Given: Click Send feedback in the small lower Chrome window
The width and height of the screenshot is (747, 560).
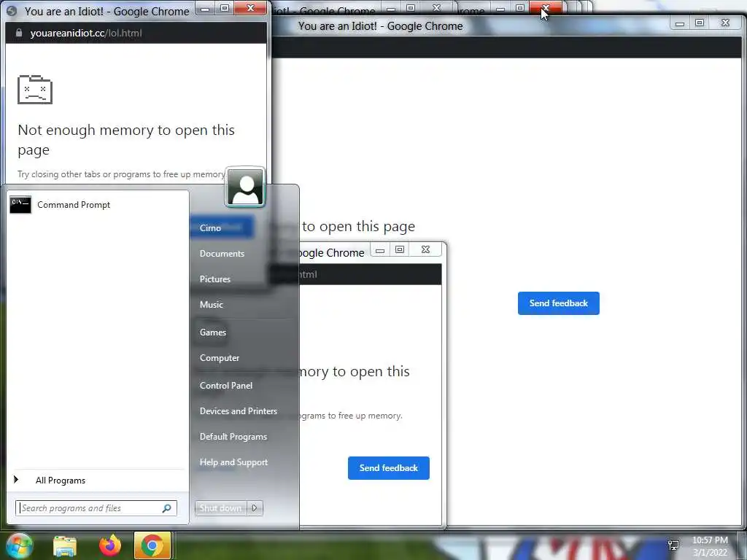Looking at the screenshot, I should click(x=388, y=468).
